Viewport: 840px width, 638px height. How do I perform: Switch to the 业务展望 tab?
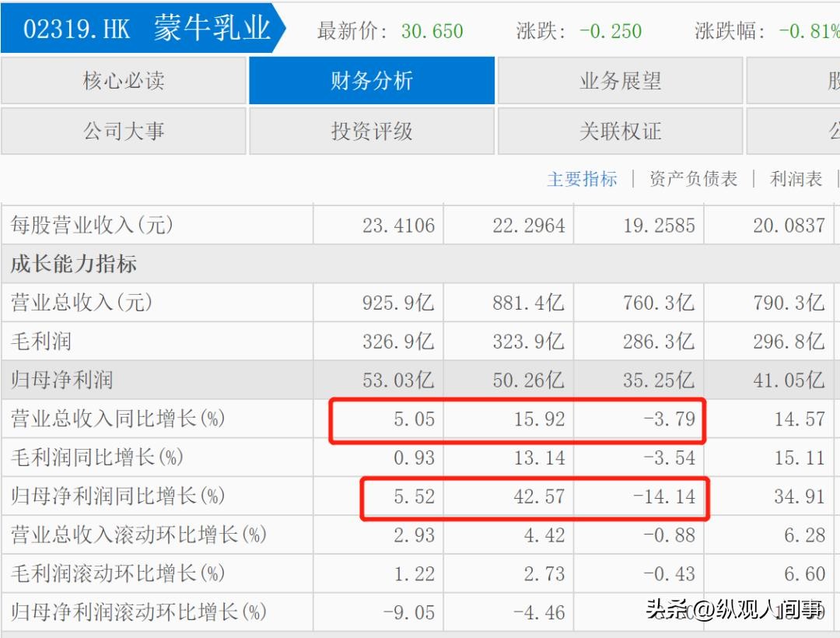coord(620,81)
